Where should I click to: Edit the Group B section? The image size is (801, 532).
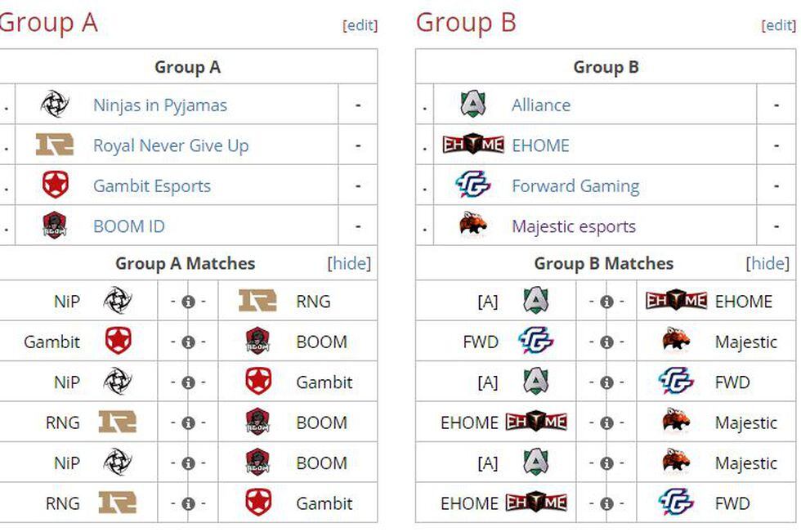click(x=778, y=25)
